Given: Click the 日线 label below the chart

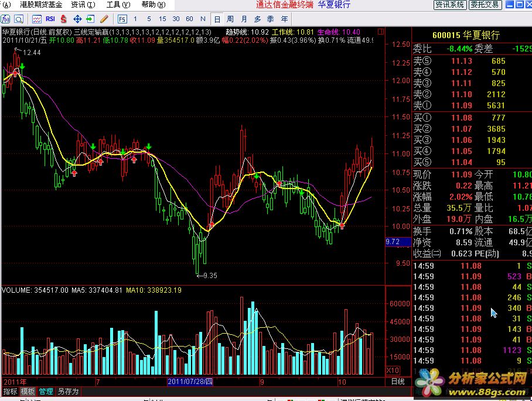Looking at the screenshot, I should (x=398, y=382).
